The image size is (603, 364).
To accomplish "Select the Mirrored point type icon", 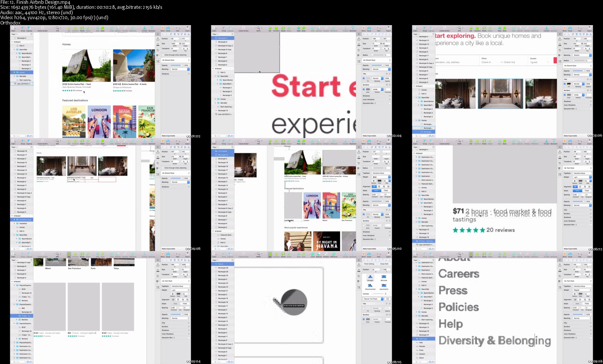I will pos(384,277).
